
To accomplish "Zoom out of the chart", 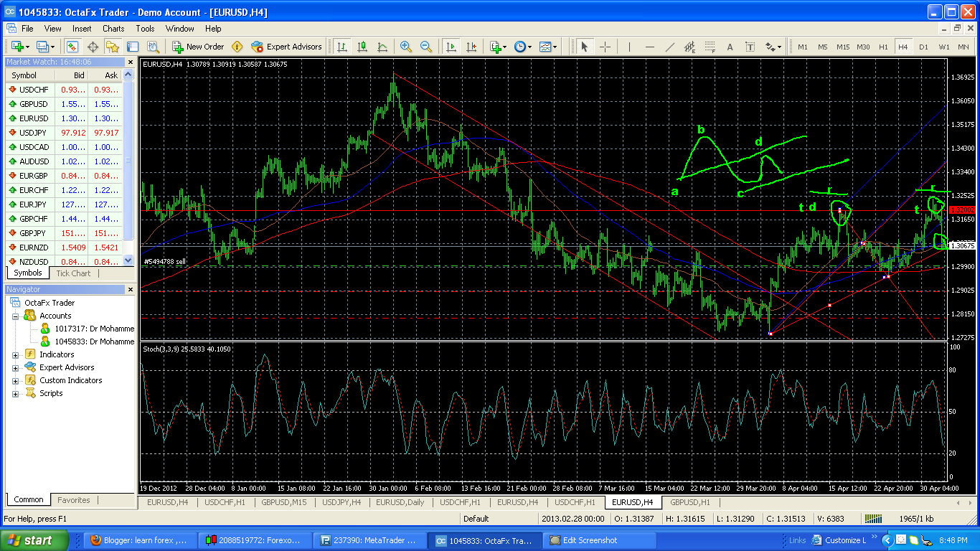I will pos(426,47).
